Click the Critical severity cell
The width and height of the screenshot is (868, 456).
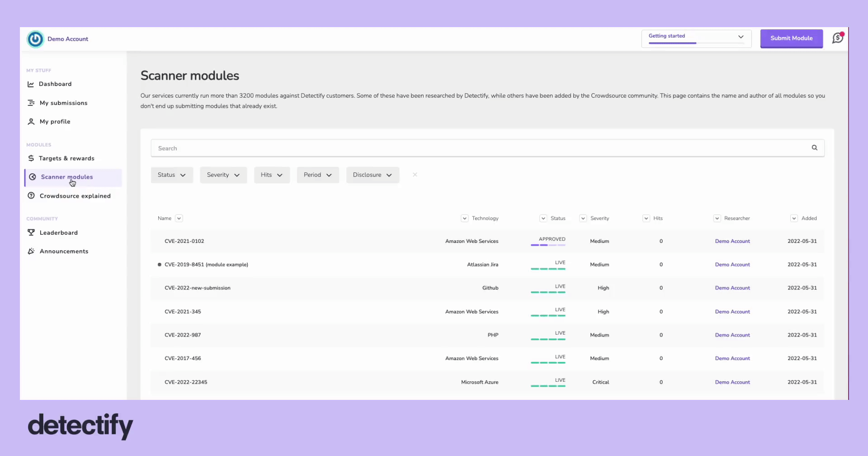600,382
